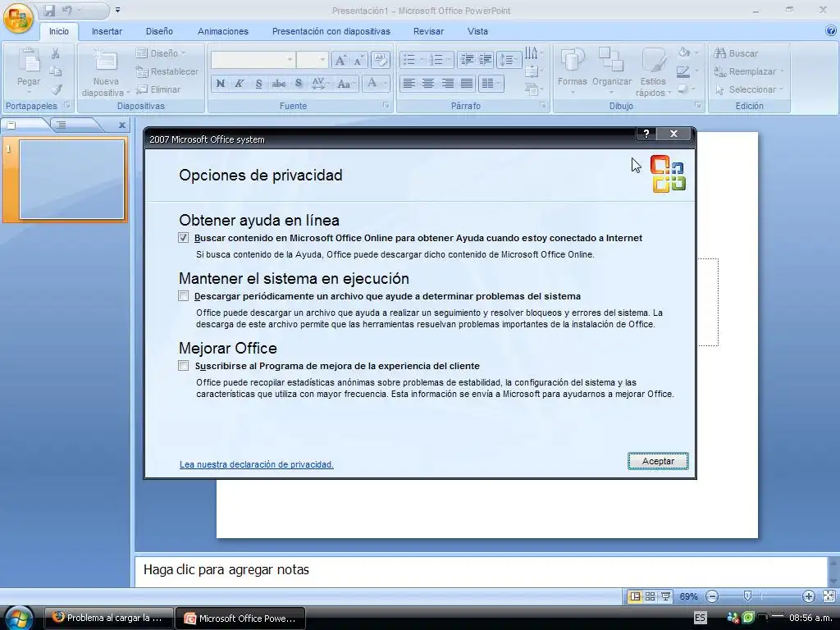Click the Bold N button
The height and width of the screenshot is (630, 840).
220,84
